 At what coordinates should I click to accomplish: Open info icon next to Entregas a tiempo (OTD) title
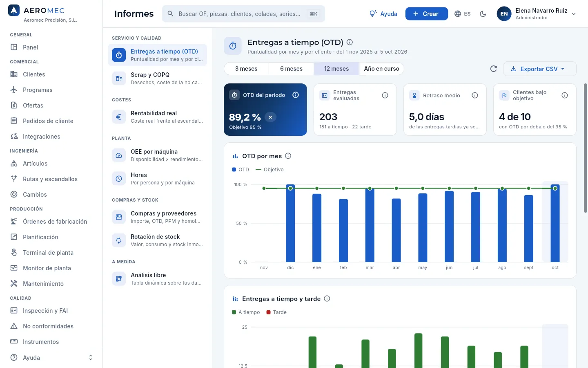[x=350, y=42]
